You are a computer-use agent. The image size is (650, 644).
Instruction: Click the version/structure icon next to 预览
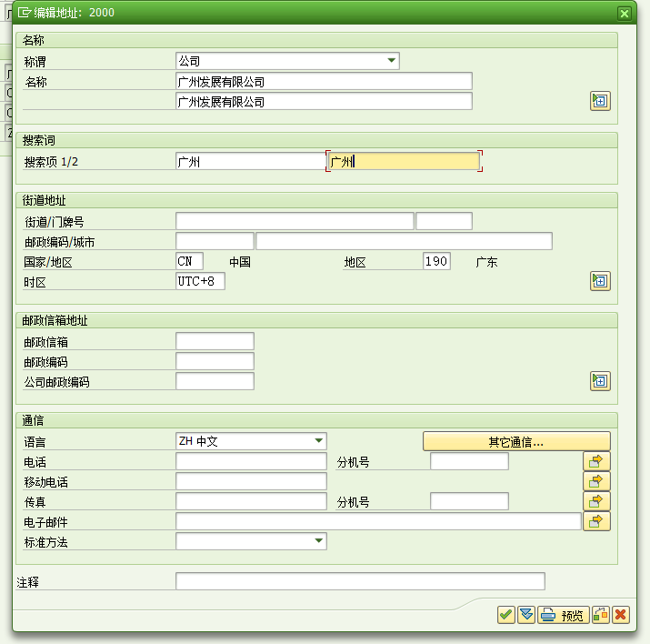[600, 615]
